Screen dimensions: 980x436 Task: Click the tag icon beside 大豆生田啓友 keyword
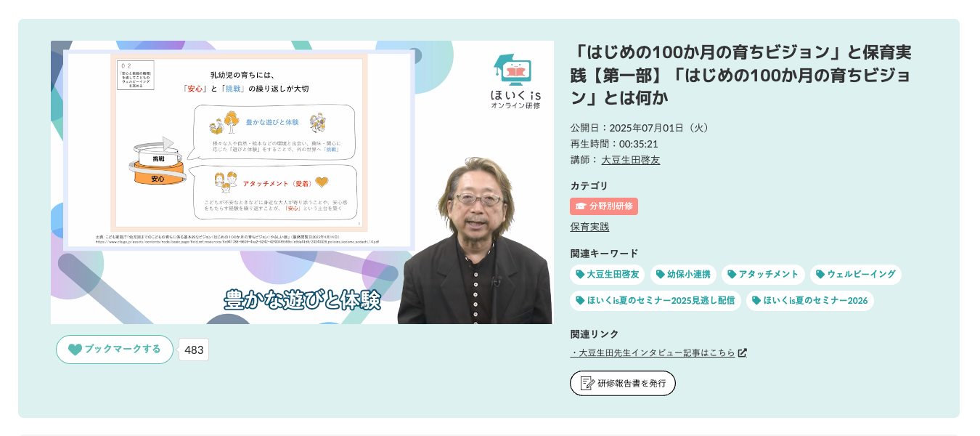580,274
